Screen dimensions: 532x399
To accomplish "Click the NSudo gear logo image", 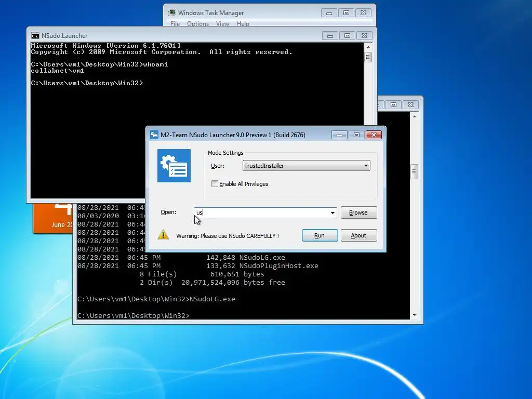I will coord(174,166).
